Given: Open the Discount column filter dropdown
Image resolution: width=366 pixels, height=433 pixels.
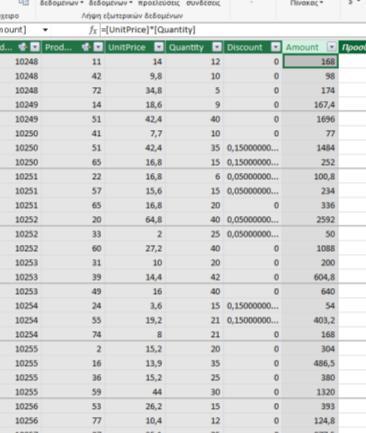Looking at the screenshot, I should (x=276, y=47).
